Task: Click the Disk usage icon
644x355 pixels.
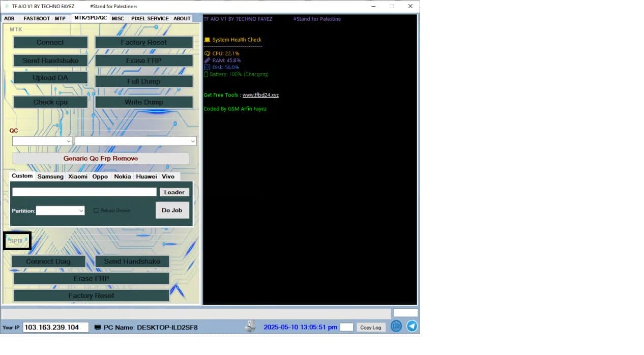Action: click(x=207, y=67)
